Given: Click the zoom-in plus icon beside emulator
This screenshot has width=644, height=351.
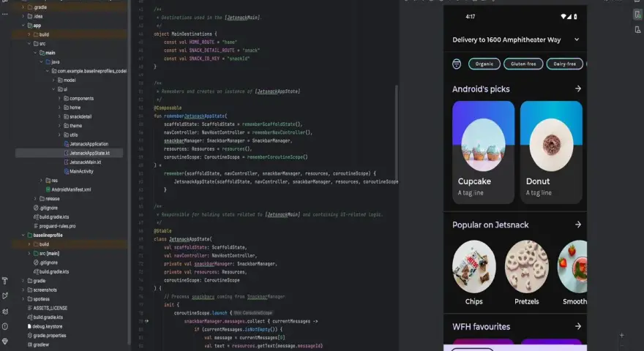Looking at the screenshot, I should tap(622, 336).
